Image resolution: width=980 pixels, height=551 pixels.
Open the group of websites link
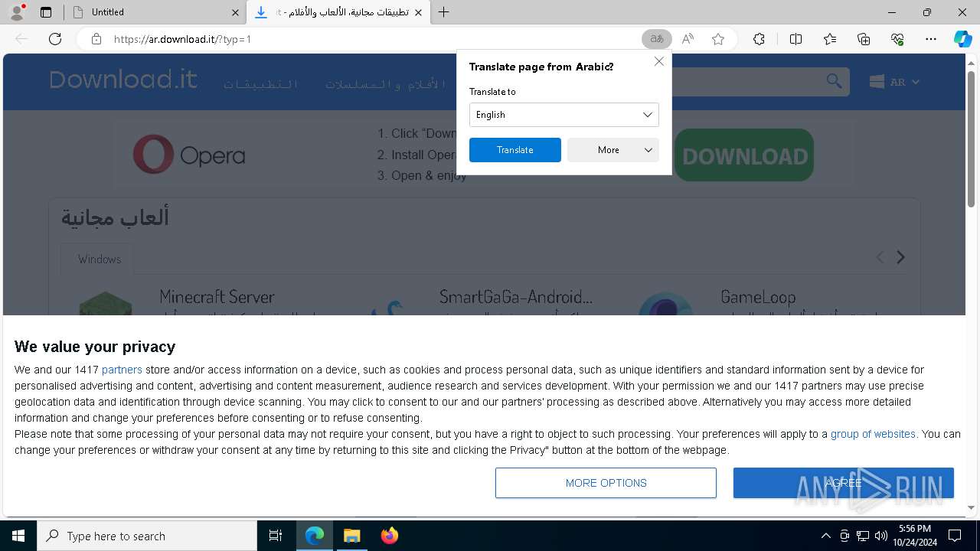(873, 434)
